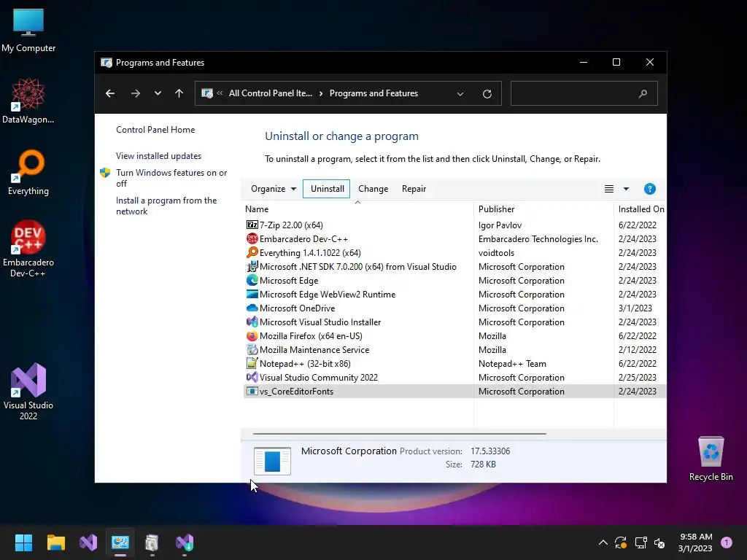Click the vs_CoreEditorFonts list icon
This screenshot has width=747, height=560.
(x=252, y=391)
